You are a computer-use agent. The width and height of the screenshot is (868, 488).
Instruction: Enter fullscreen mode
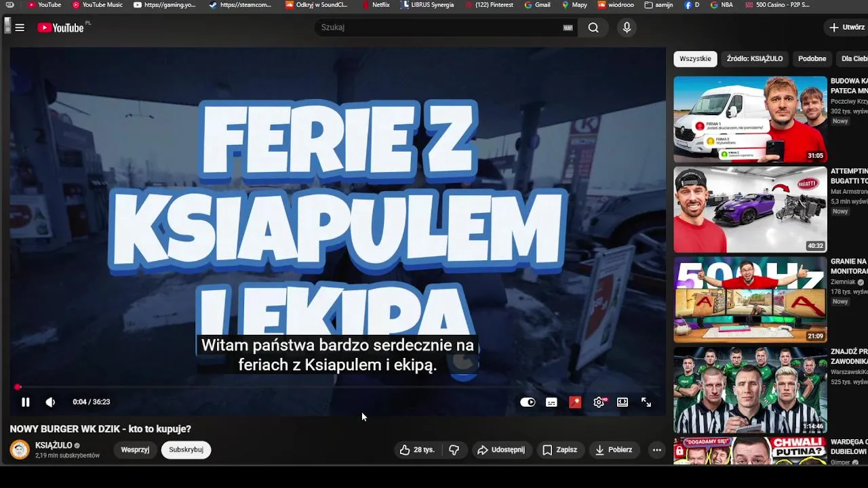point(646,402)
